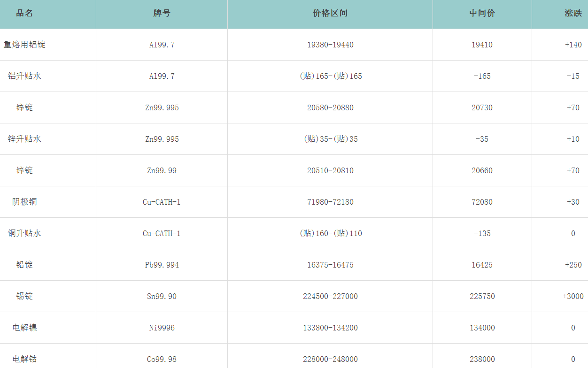Click the 品名 column header
The image size is (588, 368).
click(24, 13)
